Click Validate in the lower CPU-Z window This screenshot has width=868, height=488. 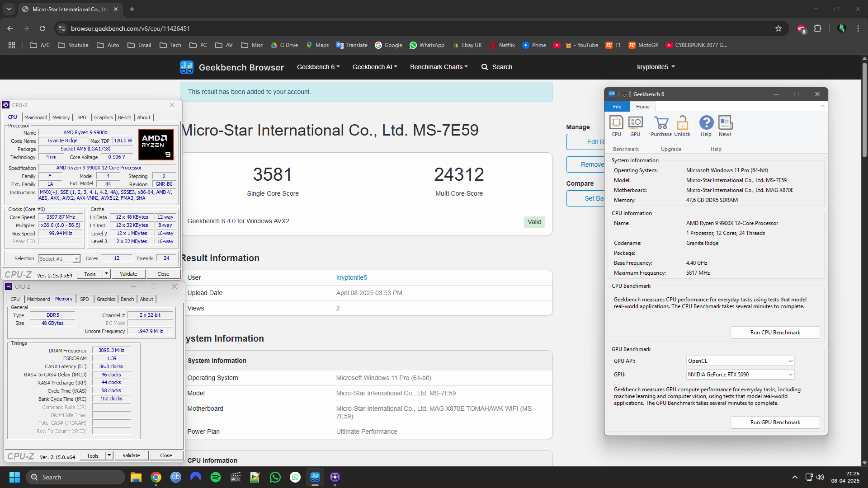[x=131, y=455]
